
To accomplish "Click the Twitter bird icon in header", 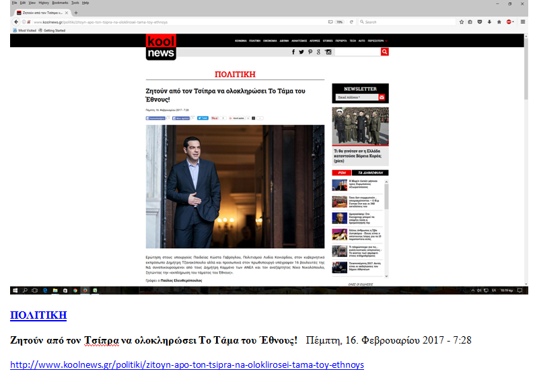I will pyautogui.click(x=301, y=52).
